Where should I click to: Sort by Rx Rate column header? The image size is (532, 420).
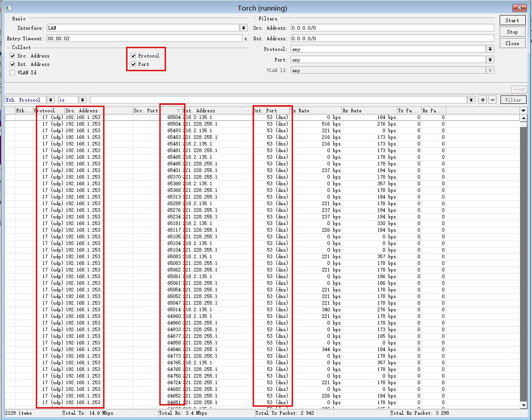pos(369,111)
